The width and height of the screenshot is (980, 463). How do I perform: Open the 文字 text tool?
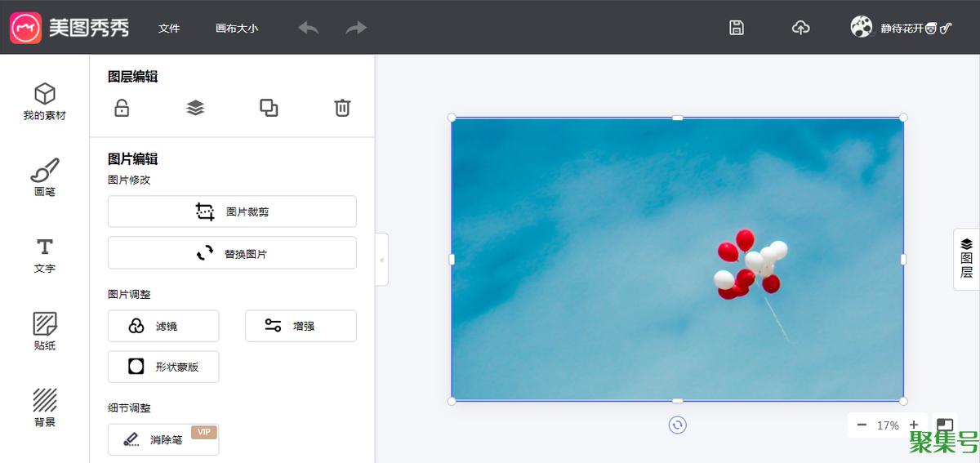coord(45,255)
